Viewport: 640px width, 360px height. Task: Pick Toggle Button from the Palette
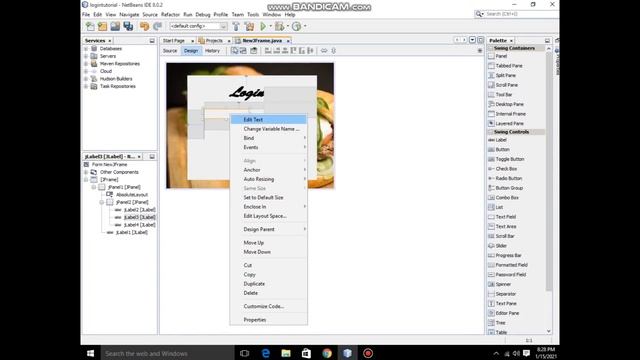coord(507,159)
